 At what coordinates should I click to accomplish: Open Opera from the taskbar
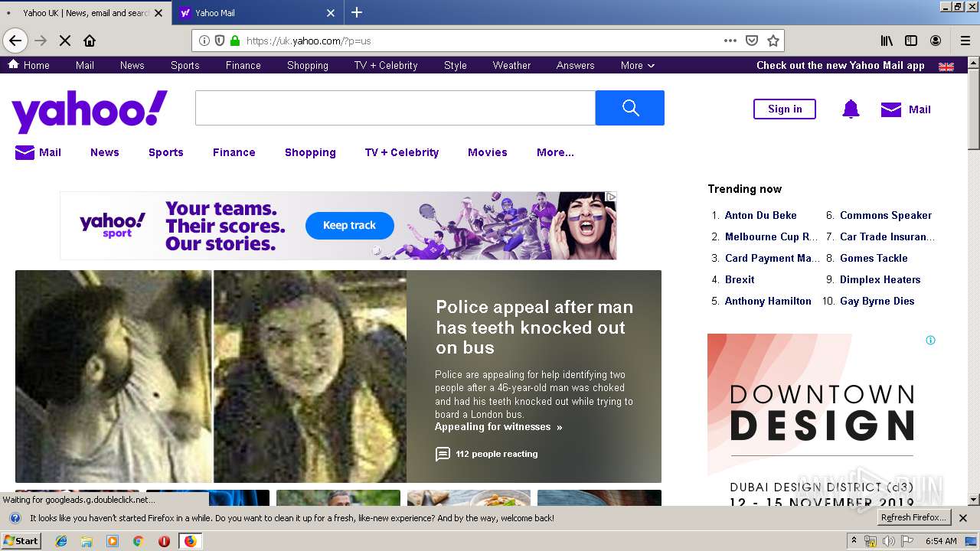pos(164,541)
